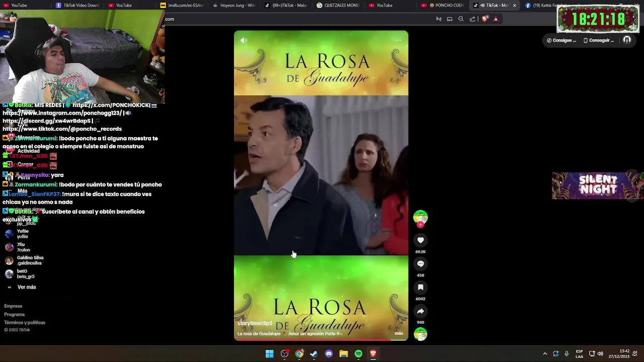Show hidden system tray icons chevron

(x=545, y=354)
